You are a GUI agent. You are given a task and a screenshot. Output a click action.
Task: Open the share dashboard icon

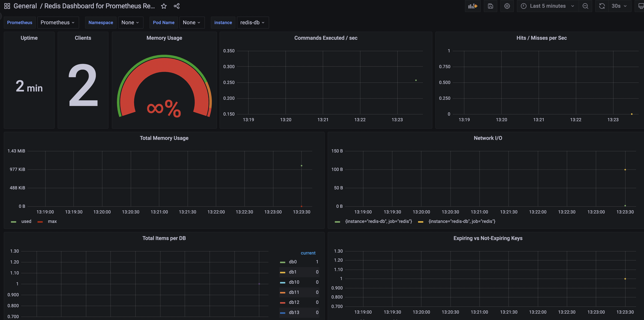pos(176,6)
